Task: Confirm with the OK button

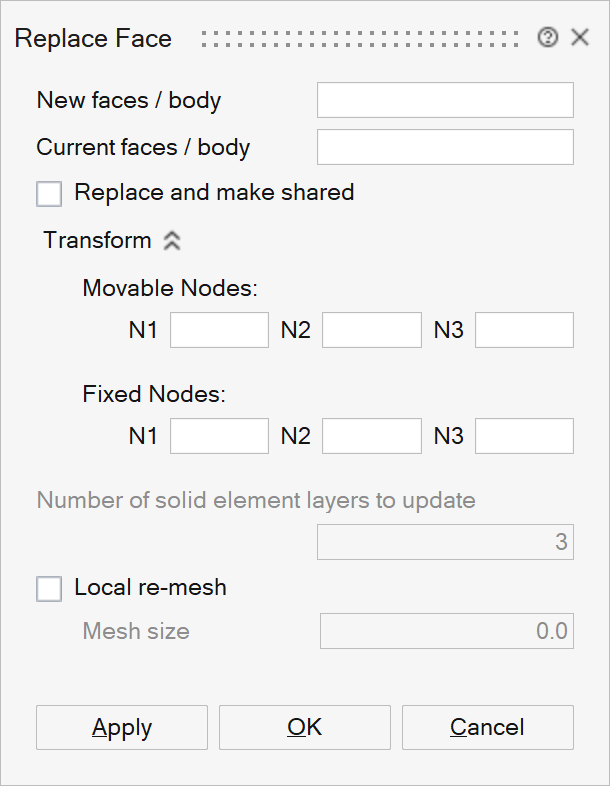Action: (x=305, y=727)
